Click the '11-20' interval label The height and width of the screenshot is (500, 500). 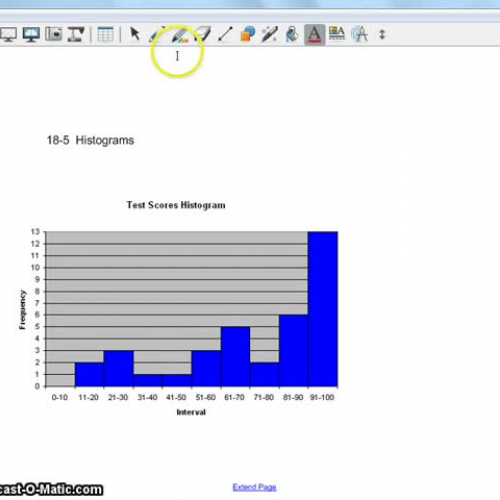coord(88,397)
